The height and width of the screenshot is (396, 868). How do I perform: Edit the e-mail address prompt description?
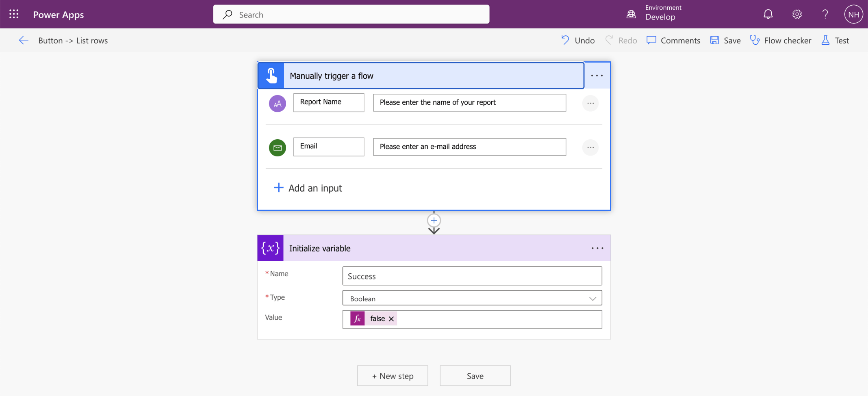point(469,147)
